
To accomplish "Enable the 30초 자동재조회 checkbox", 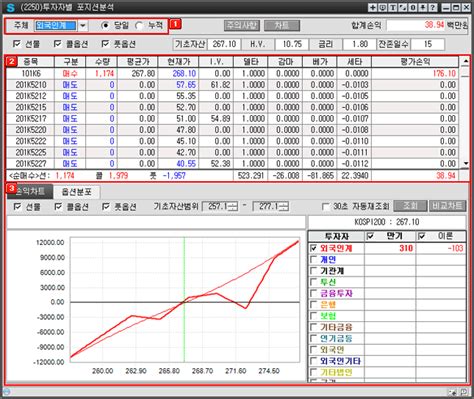I will 326,207.
